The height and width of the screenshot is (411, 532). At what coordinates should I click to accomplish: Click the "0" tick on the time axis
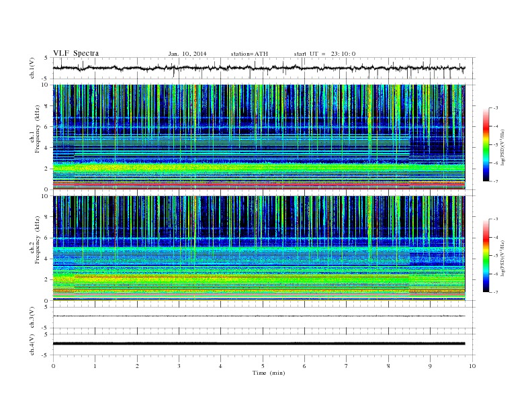53,366
